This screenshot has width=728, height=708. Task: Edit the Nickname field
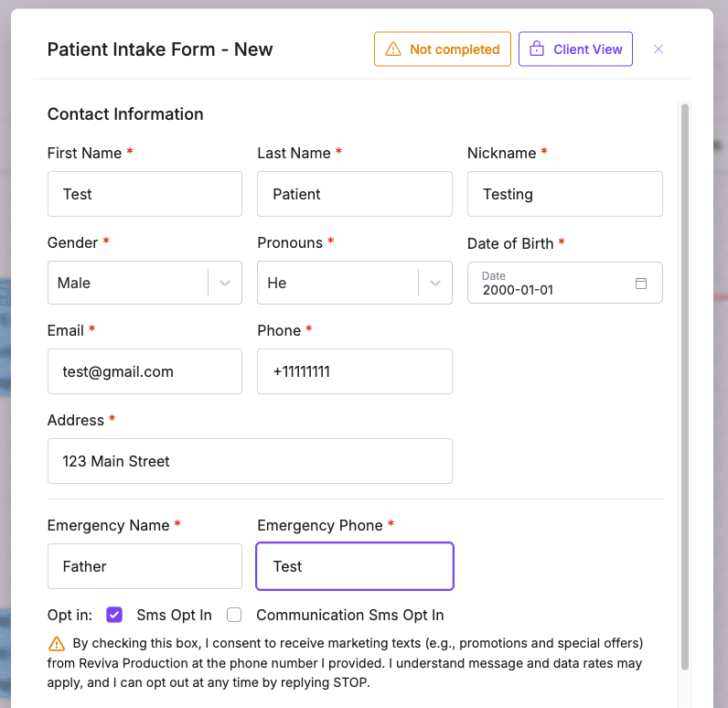[564, 194]
